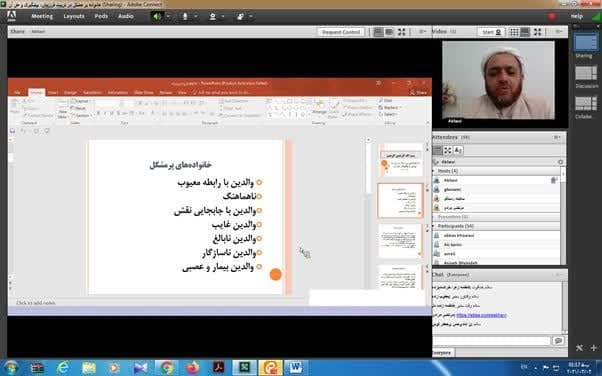Click the chat pod scrollbar
The height and width of the screenshot is (376, 602).
[x=564, y=307]
